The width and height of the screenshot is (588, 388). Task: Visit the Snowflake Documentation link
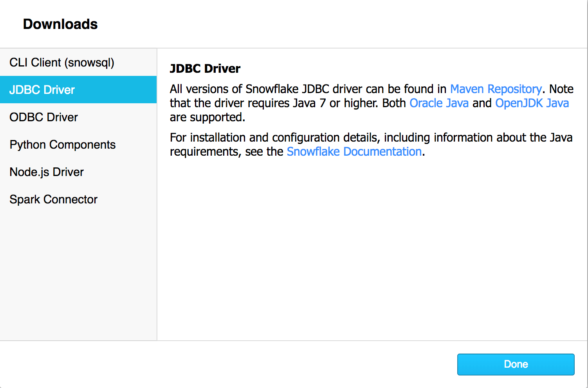click(354, 151)
